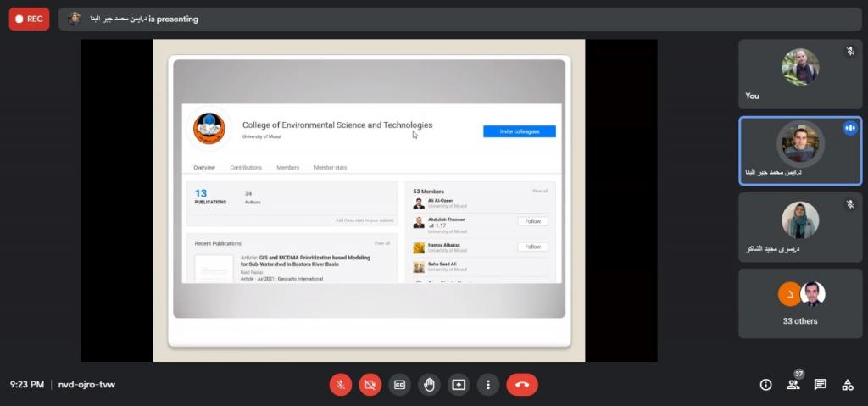Switch to the Member stats tab
The image size is (868, 406).
pos(330,168)
